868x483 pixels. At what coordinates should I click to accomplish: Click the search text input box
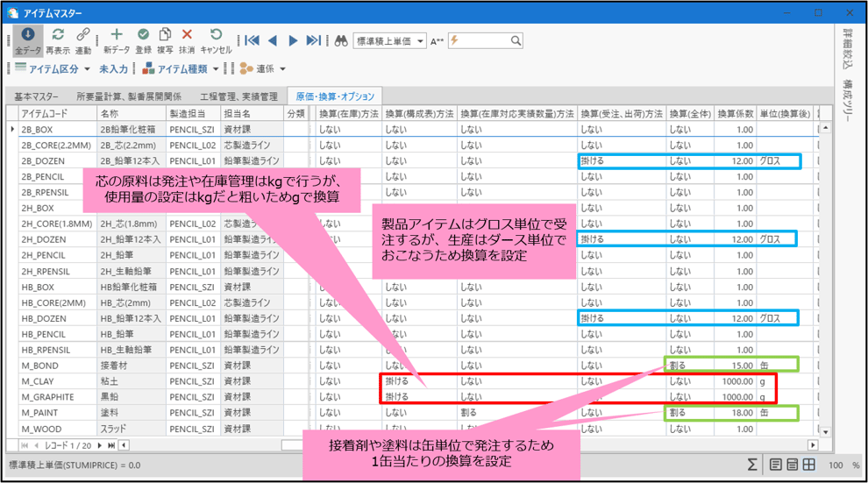[x=484, y=40]
